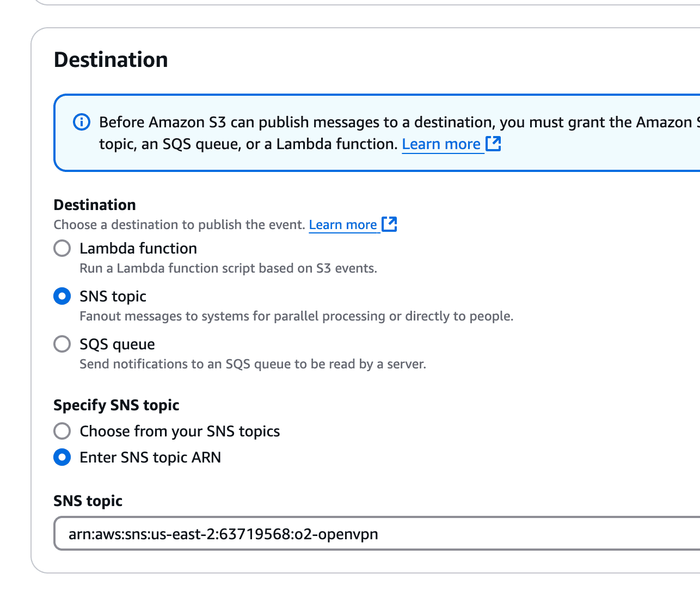Click 'Send notifications to an SQS queue' description
Viewport: 700px width, 604px height.
[x=253, y=364]
